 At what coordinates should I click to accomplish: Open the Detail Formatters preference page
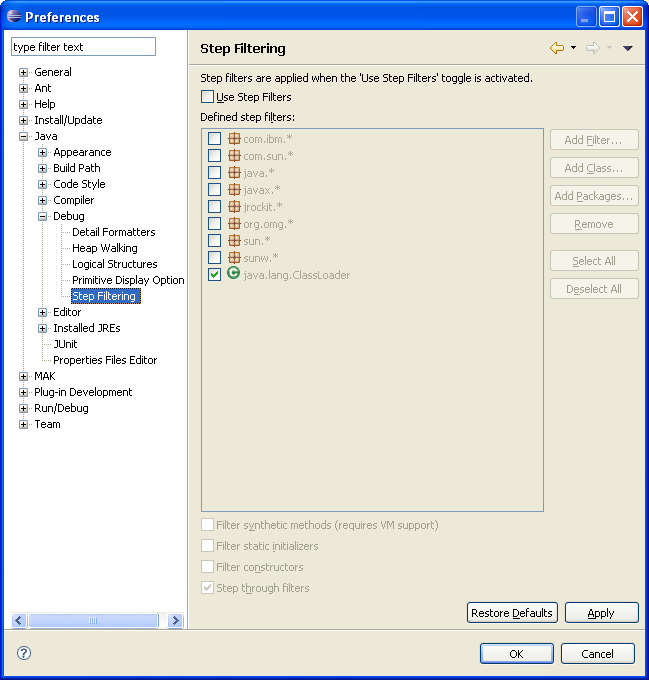113,232
